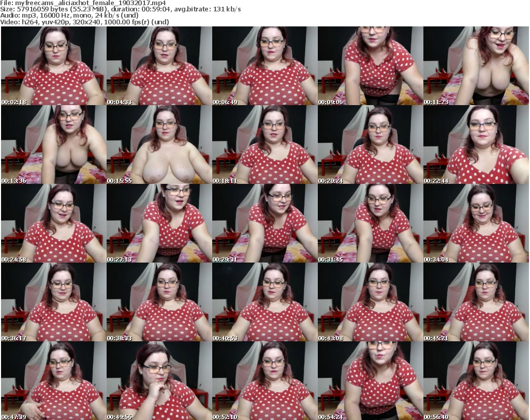Open the frame stamped 00:04:33

[x=159, y=66]
